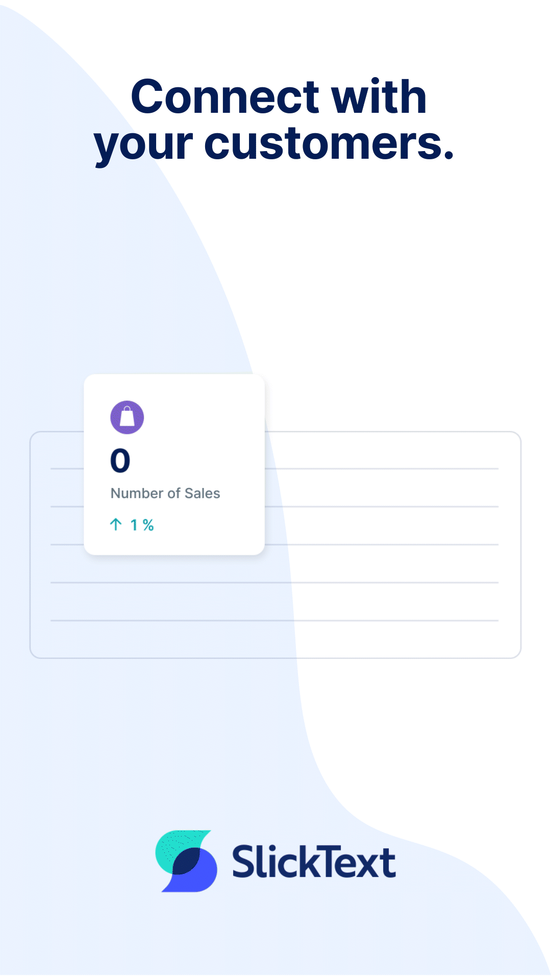Click the fourth gridline in the chart panel

point(274,582)
